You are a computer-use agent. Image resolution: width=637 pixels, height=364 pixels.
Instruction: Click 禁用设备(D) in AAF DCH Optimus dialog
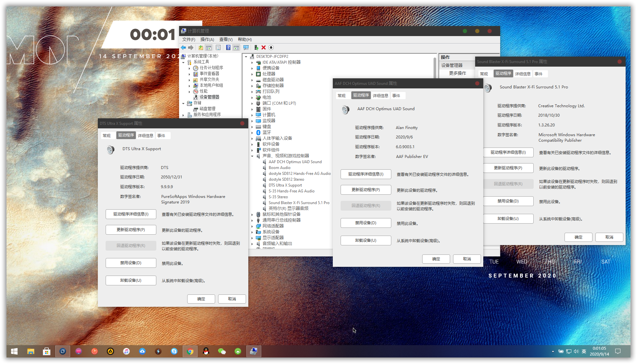coord(366,223)
